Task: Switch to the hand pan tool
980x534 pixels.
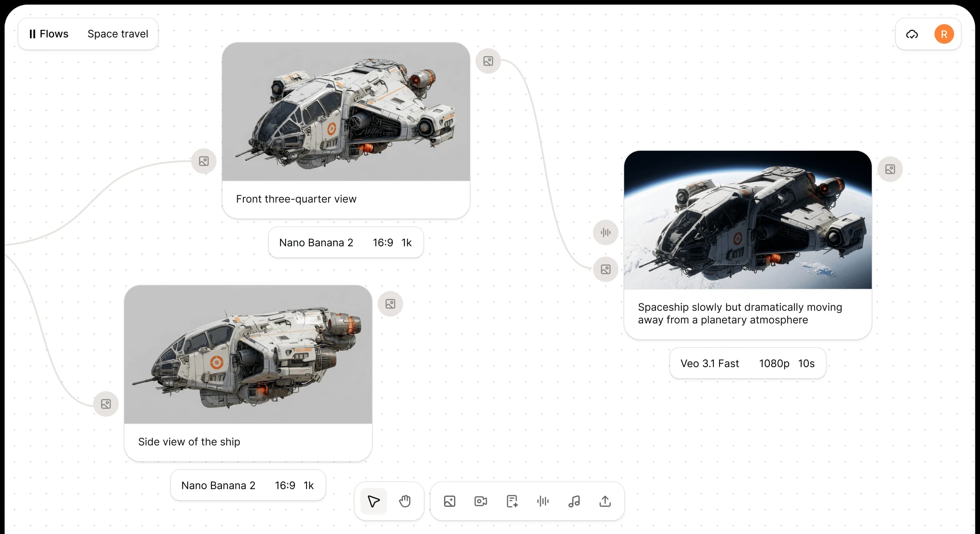Action: pos(405,501)
